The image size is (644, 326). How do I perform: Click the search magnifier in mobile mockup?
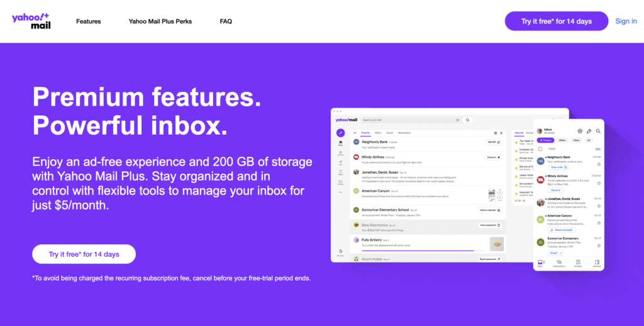(x=599, y=131)
